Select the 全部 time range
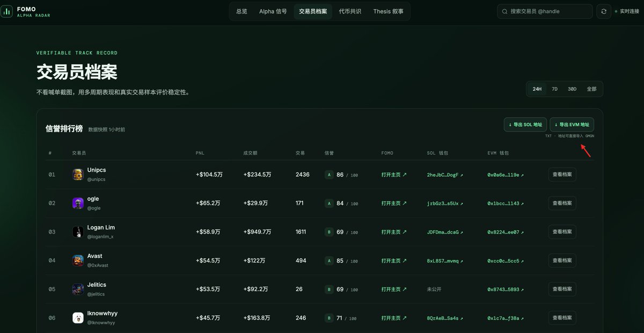Image resolution: width=644 pixels, height=333 pixels. pyautogui.click(x=591, y=89)
